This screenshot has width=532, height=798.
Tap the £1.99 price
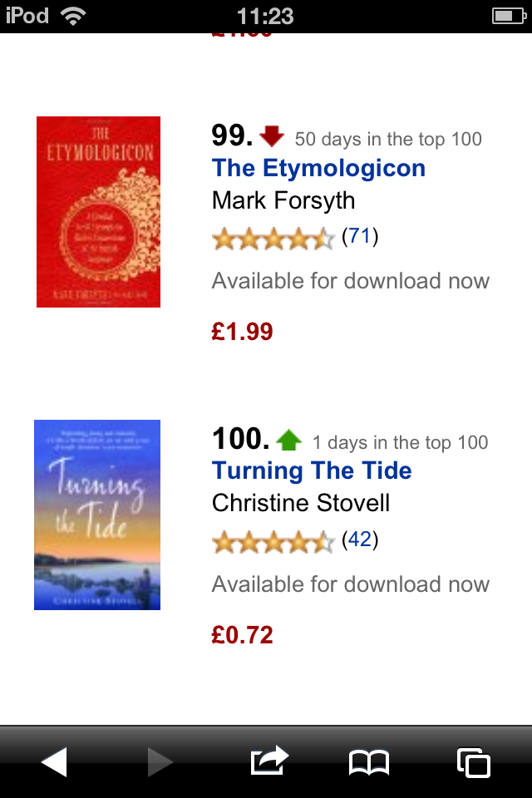[242, 332]
